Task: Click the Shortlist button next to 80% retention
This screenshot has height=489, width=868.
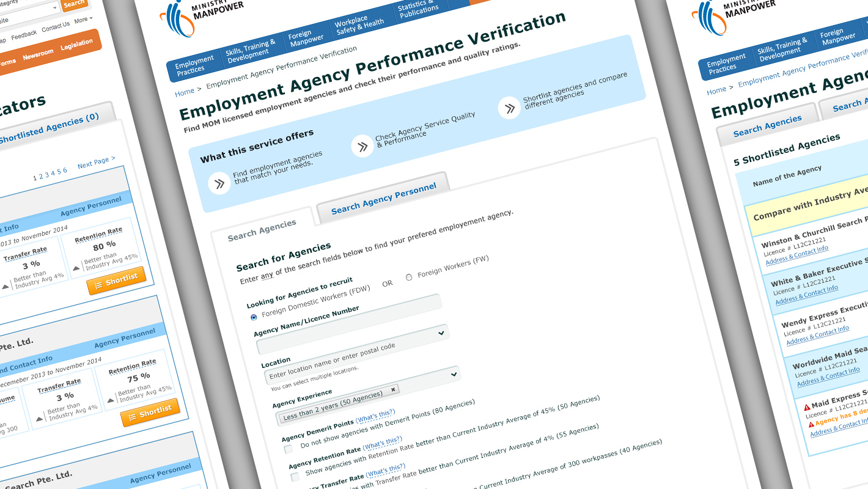Action: [x=116, y=280]
